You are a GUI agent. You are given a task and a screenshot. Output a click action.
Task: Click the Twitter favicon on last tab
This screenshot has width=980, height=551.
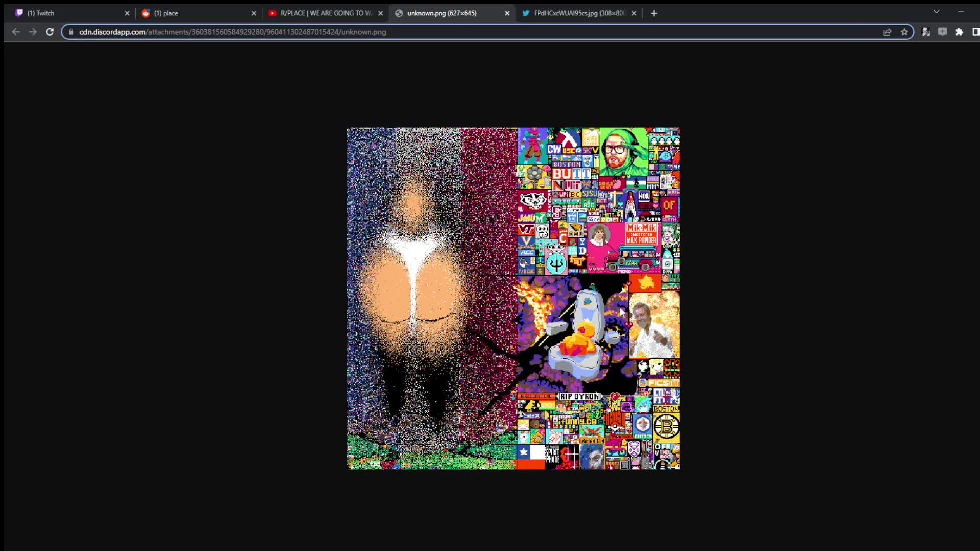click(526, 13)
